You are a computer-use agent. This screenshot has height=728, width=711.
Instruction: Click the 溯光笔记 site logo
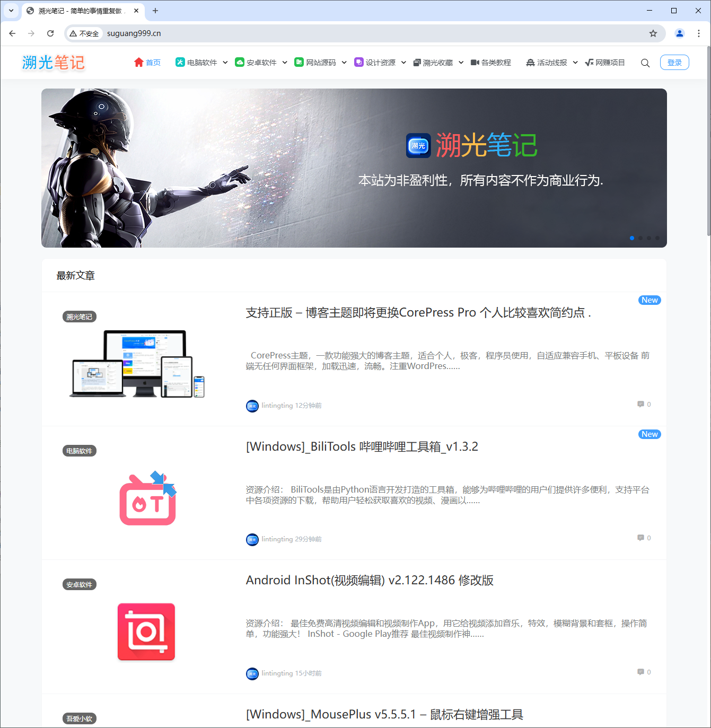click(x=54, y=63)
